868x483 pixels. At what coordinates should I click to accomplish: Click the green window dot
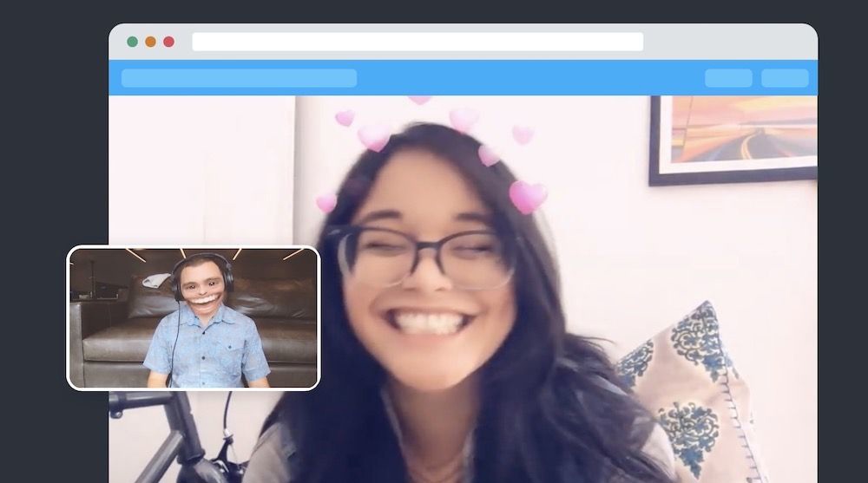click(x=132, y=42)
